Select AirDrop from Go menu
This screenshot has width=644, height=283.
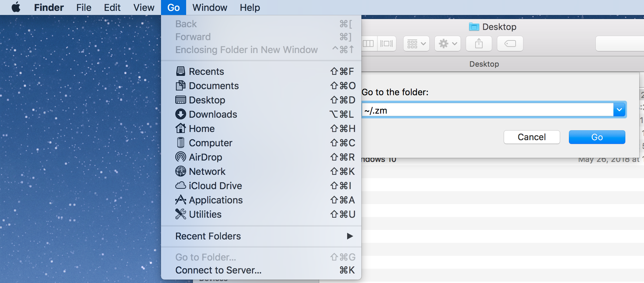tap(261, 157)
